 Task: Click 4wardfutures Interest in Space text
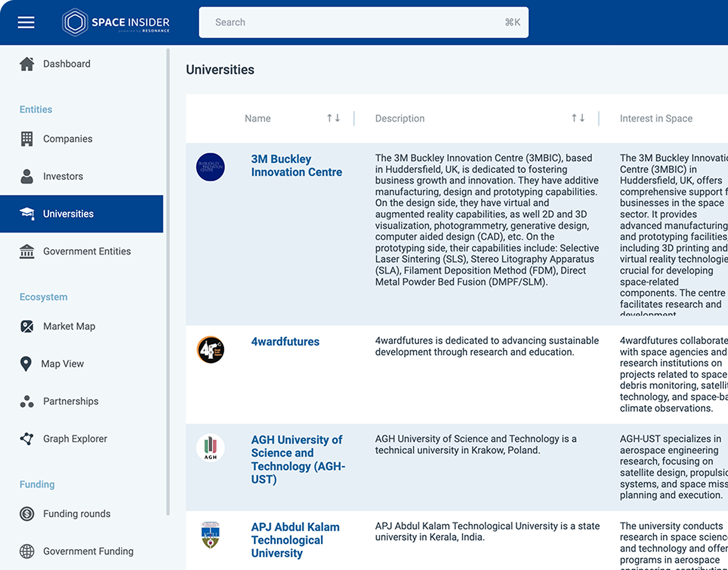(x=674, y=374)
